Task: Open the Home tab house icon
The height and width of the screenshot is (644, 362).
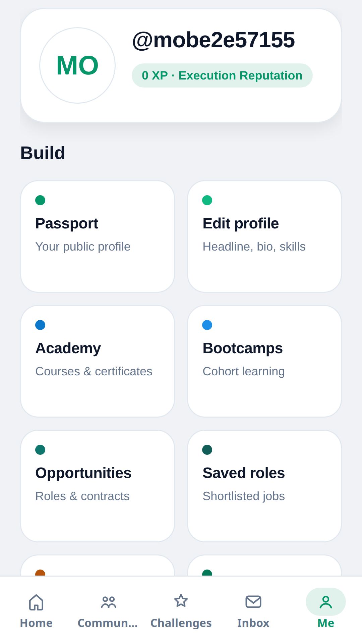Action: point(36,602)
